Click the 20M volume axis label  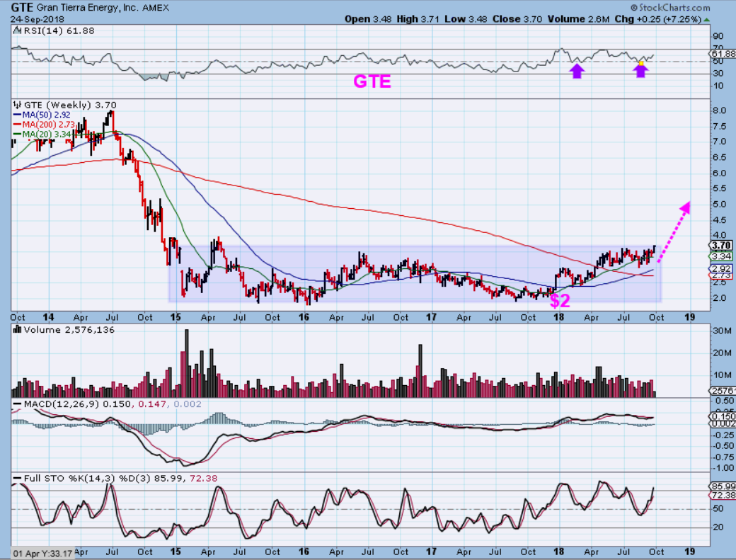click(723, 353)
